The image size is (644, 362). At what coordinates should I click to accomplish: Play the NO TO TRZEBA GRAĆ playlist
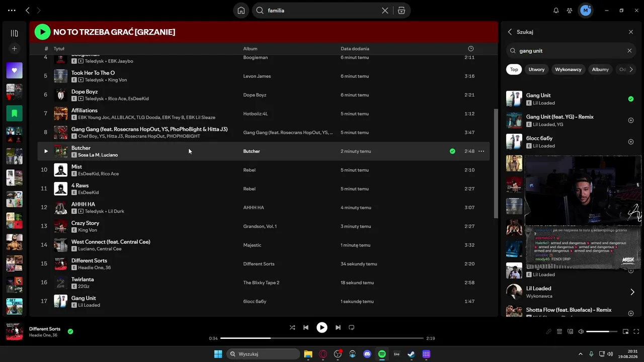tap(42, 32)
